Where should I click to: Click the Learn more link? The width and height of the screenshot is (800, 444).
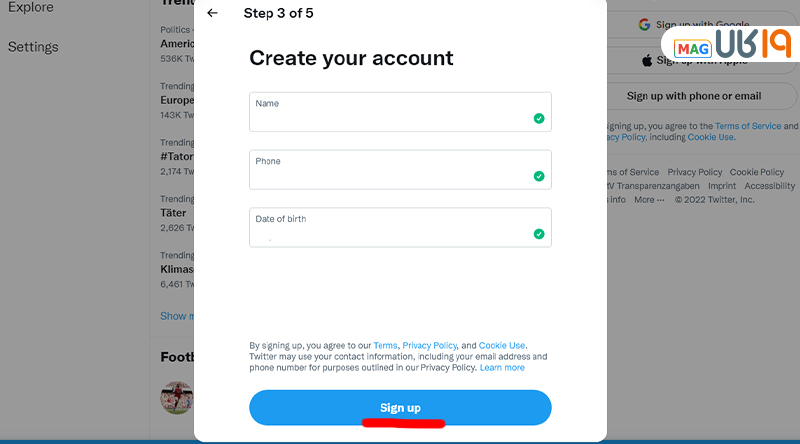[x=502, y=367]
